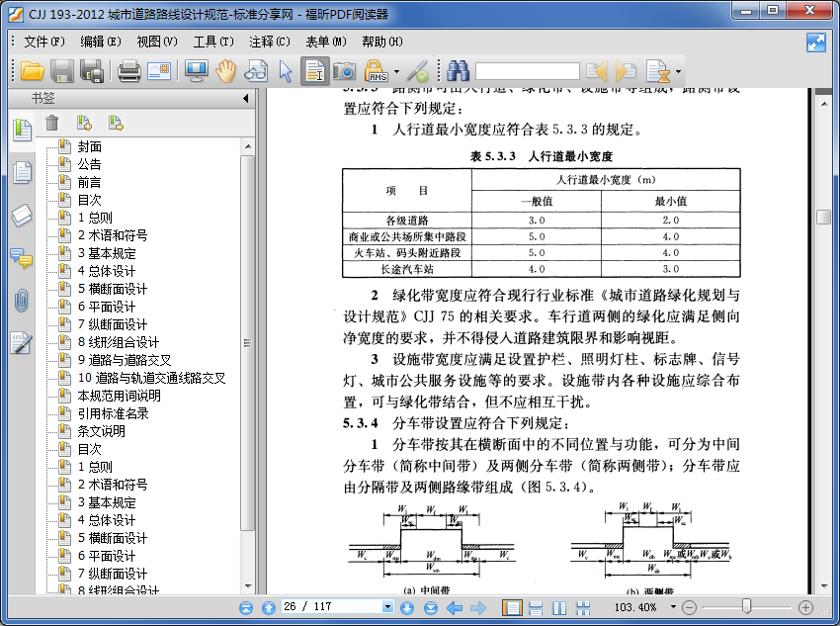Open the Comments panel icon in sidebar

[x=22, y=258]
